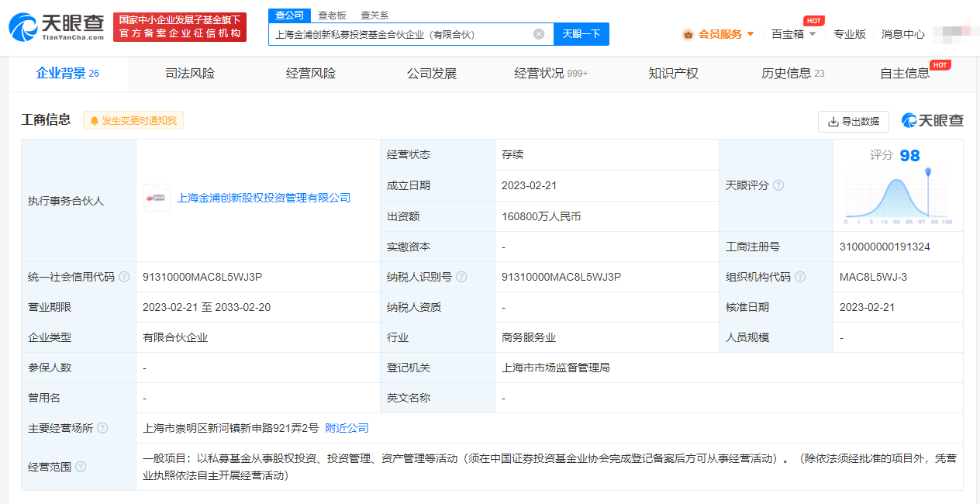Click the 发生变更时通知我 notification button
Viewport: 980px width, 504px height.
pos(133,121)
